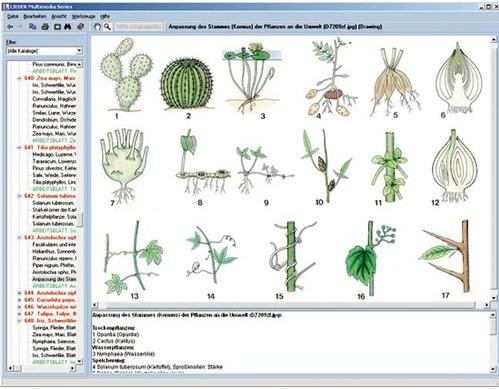Open search with the binoculars icon
This screenshot has height=389, width=499.
pos(68,27)
